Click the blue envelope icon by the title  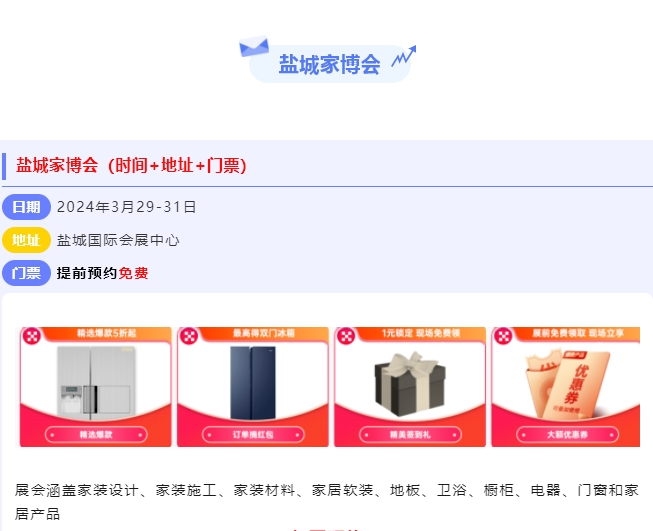coord(254,47)
